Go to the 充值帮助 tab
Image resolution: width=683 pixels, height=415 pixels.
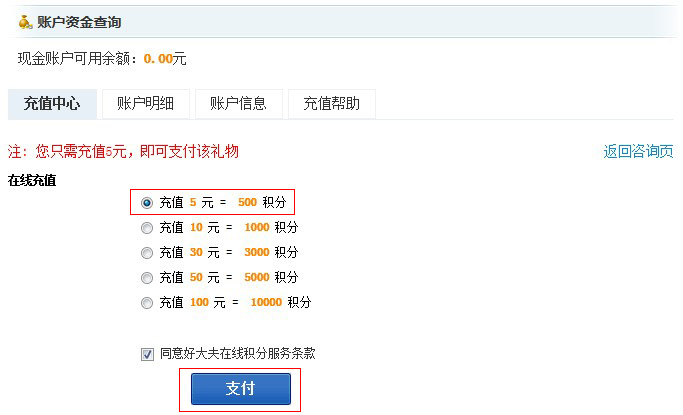coord(332,104)
